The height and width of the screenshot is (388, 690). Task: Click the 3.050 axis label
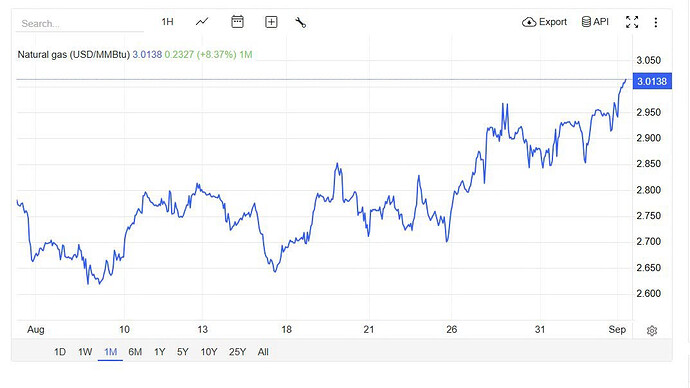click(x=649, y=60)
